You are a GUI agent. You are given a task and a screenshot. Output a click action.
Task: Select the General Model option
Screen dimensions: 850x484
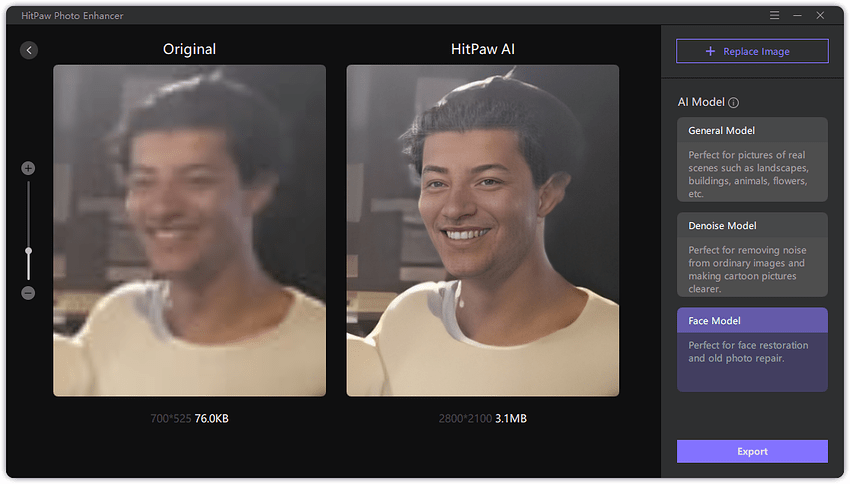(752, 158)
